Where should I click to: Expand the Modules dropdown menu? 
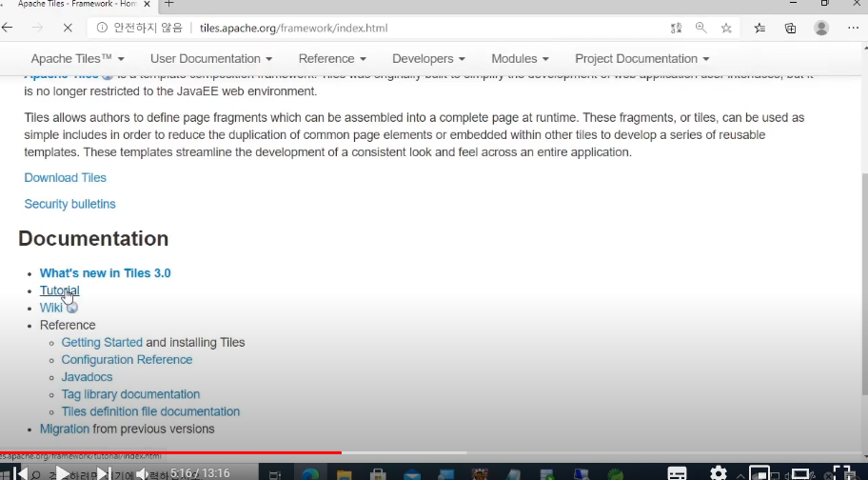click(521, 59)
